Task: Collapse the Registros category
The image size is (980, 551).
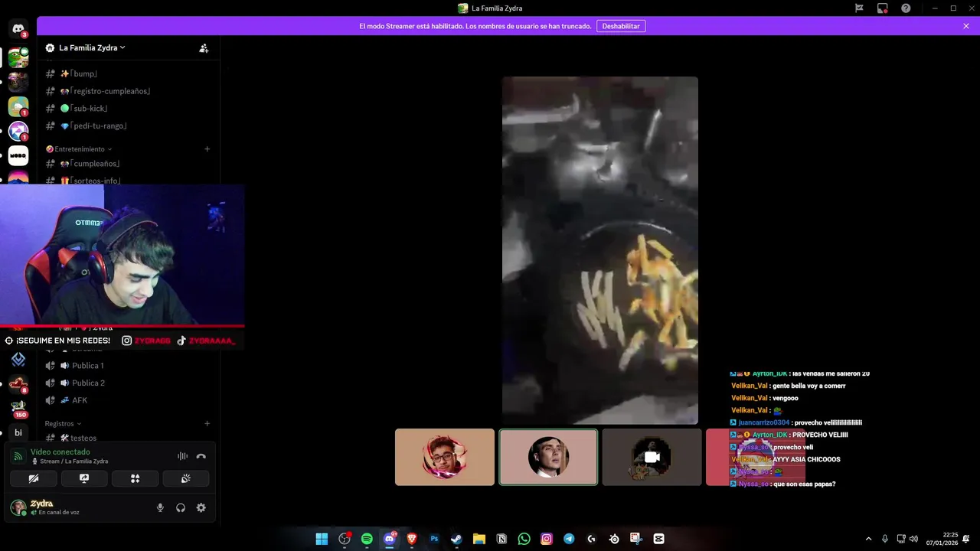Action: click(63, 423)
